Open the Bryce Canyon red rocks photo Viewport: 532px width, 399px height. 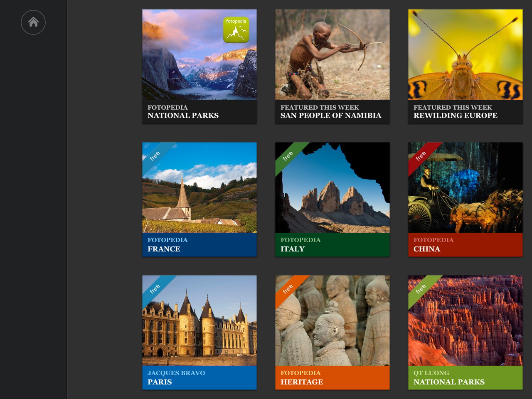click(465, 320)
